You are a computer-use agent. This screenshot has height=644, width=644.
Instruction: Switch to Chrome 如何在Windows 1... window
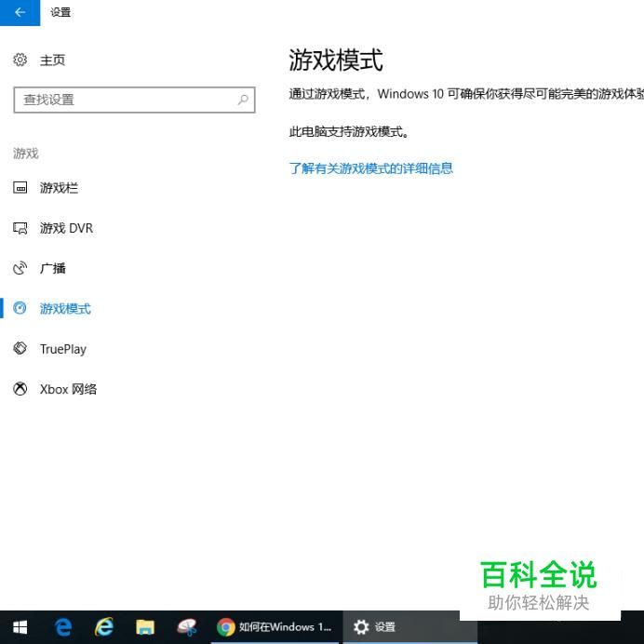point(275,627)
